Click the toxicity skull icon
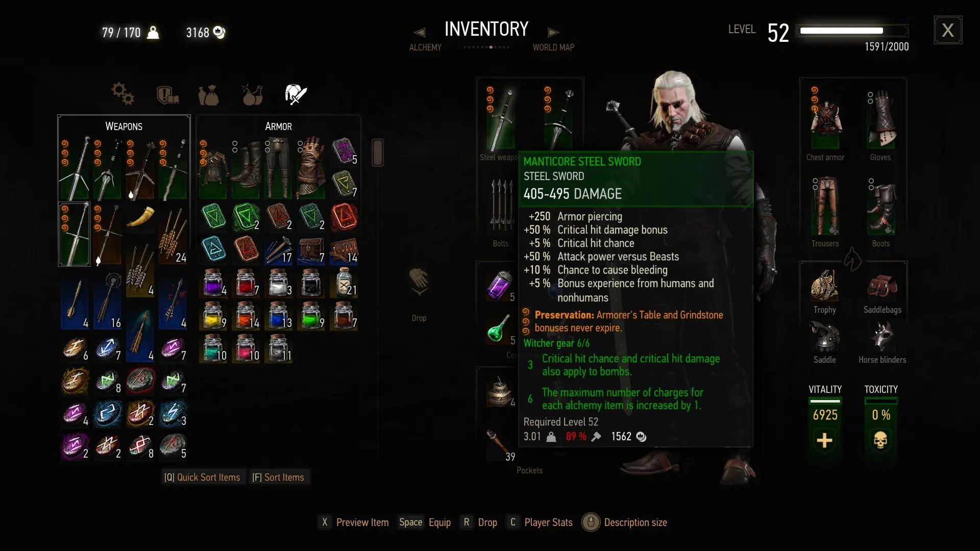Screen dimensions: 980x551 tap(880, 440)
